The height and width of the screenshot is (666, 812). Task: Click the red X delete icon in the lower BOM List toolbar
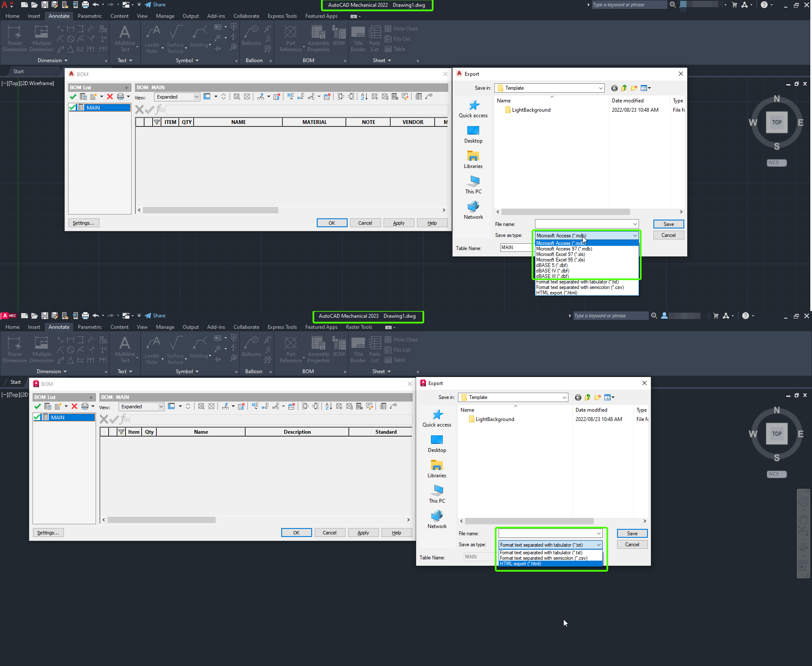pyautogui.click(x=74, y=406)
